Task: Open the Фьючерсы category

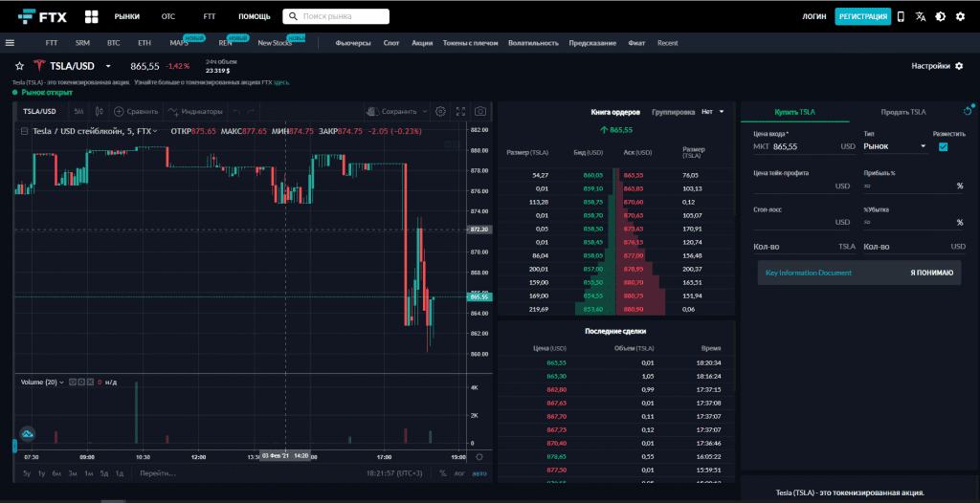Action: pos(353,43)
